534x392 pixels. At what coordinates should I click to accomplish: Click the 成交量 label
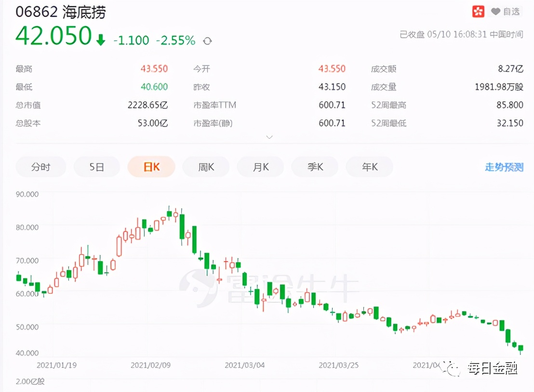click(384, 87)
